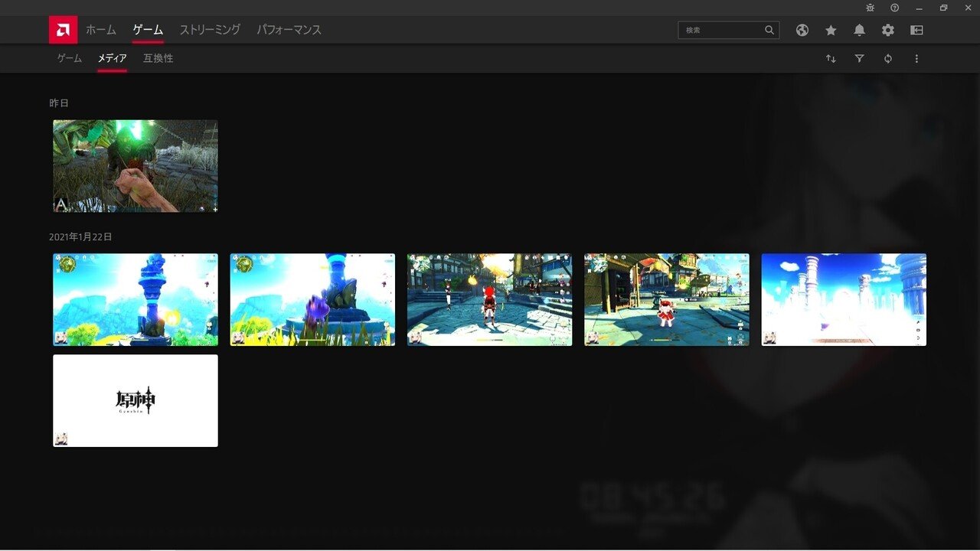This screenshot has height=551, width=980.
Task: Focus the 検索 search field
Action: [728, 30]
